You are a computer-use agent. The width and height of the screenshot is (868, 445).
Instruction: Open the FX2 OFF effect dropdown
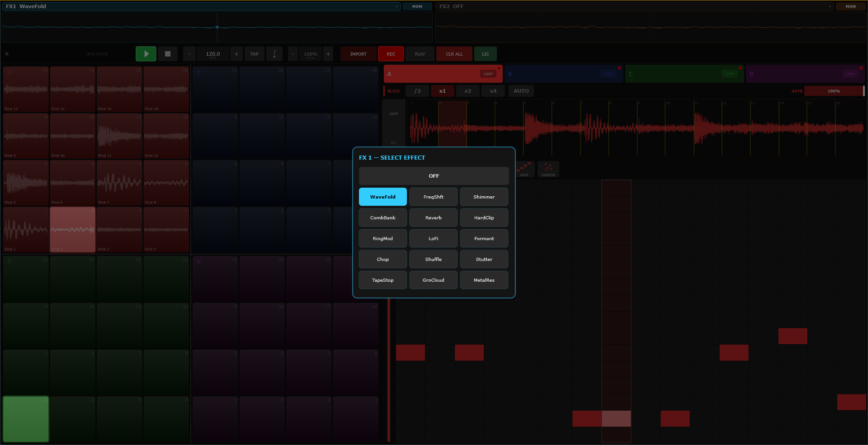635,6
